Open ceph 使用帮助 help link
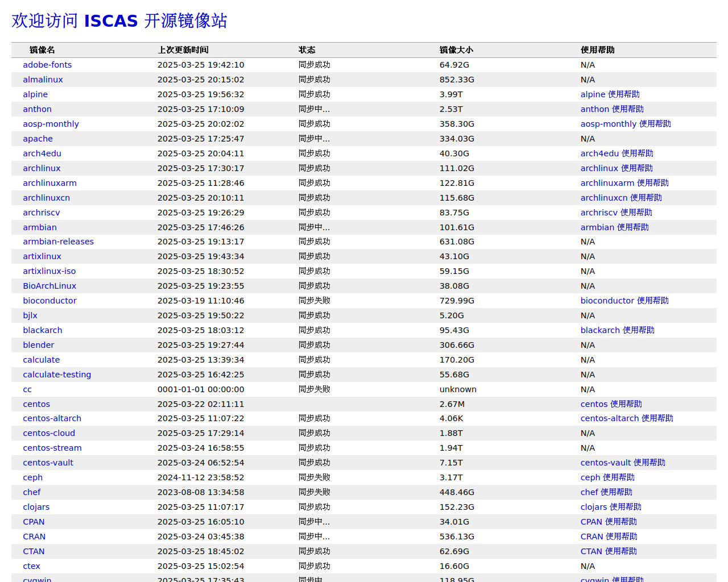The height and width of the screenshot is (582, 728). point(607,477)
